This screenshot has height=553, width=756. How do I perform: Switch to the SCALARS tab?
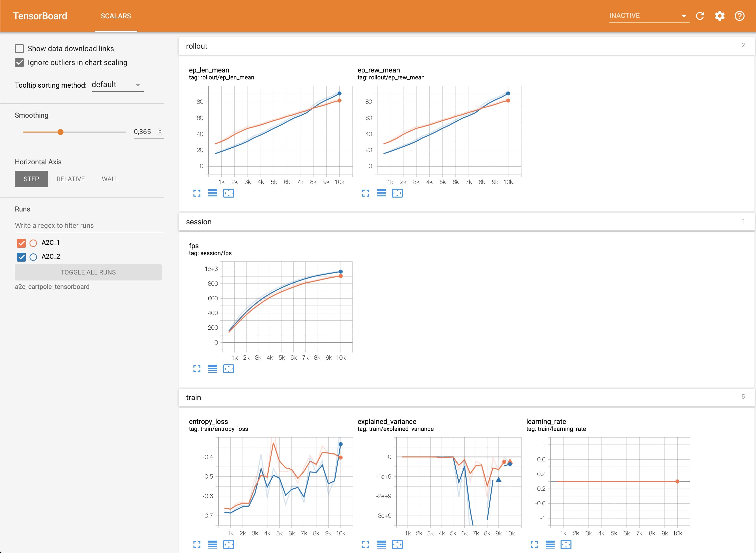(x=116, y=16)
